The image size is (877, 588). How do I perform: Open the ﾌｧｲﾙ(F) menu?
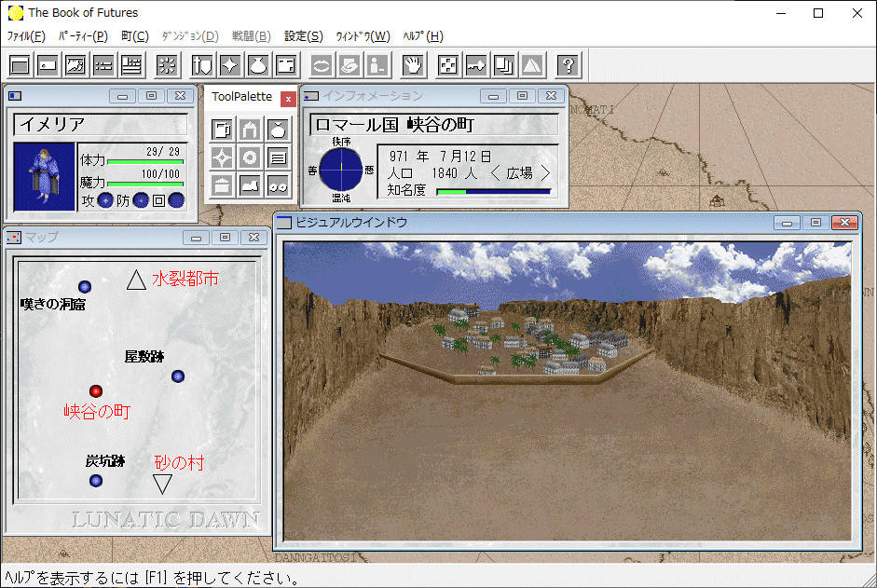[x=26, y=36]
